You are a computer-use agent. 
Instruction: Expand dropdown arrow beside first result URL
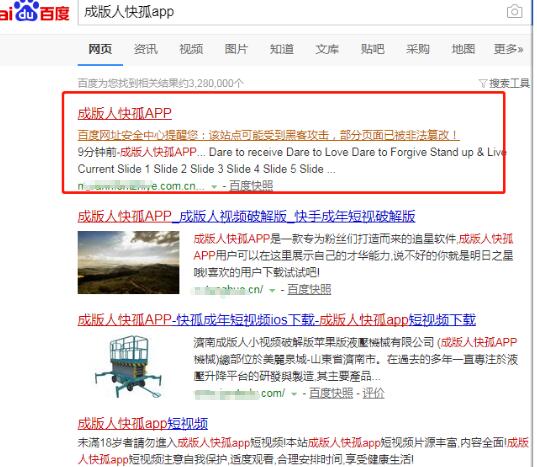tap(214, 187)
